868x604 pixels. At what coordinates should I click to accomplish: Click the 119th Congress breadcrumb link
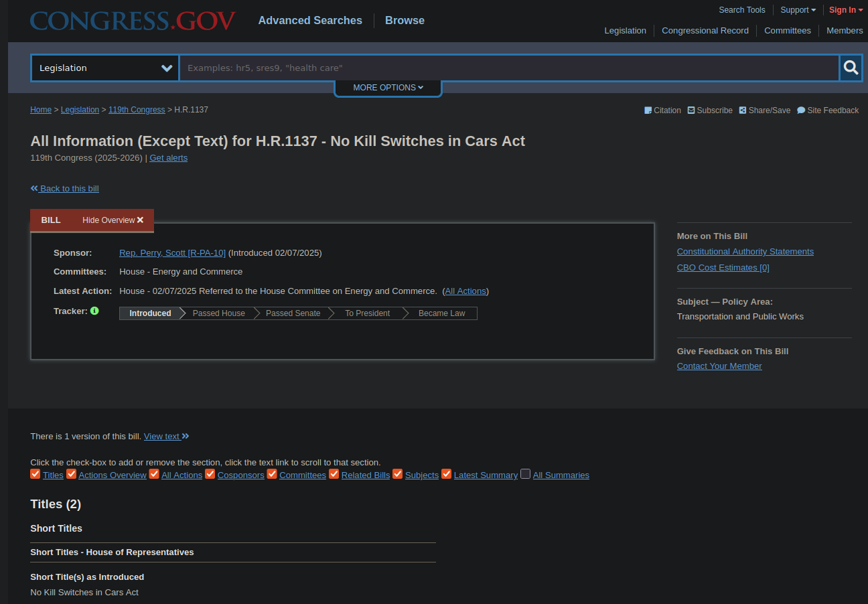[x=137, y=110]
